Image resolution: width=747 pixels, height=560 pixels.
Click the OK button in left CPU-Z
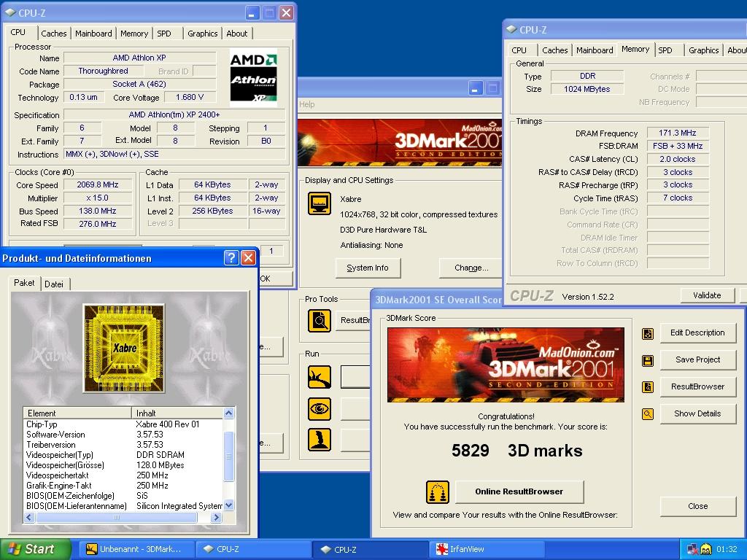pyautogui.click(x=275, y=279)
